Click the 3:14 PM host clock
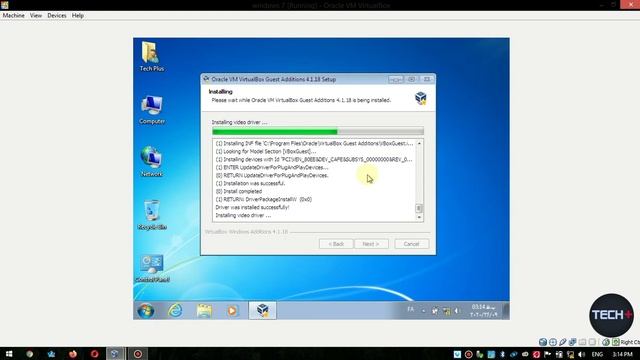The height and width of the screenshot is (360, 640). (622, 354)
